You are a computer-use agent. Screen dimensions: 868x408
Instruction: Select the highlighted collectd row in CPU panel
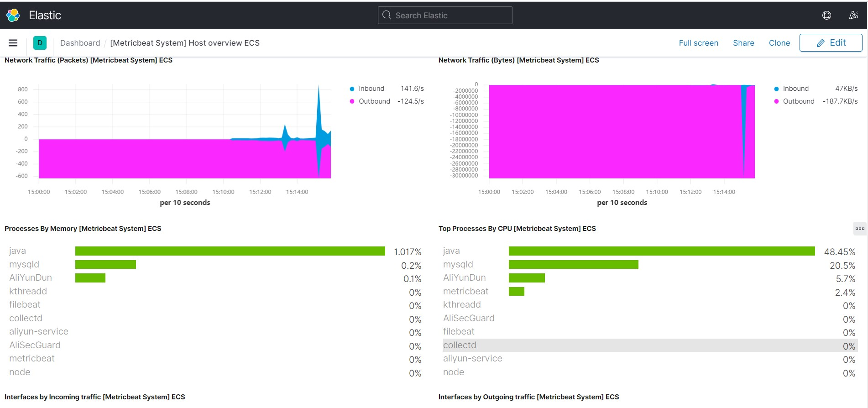(650, 345)
